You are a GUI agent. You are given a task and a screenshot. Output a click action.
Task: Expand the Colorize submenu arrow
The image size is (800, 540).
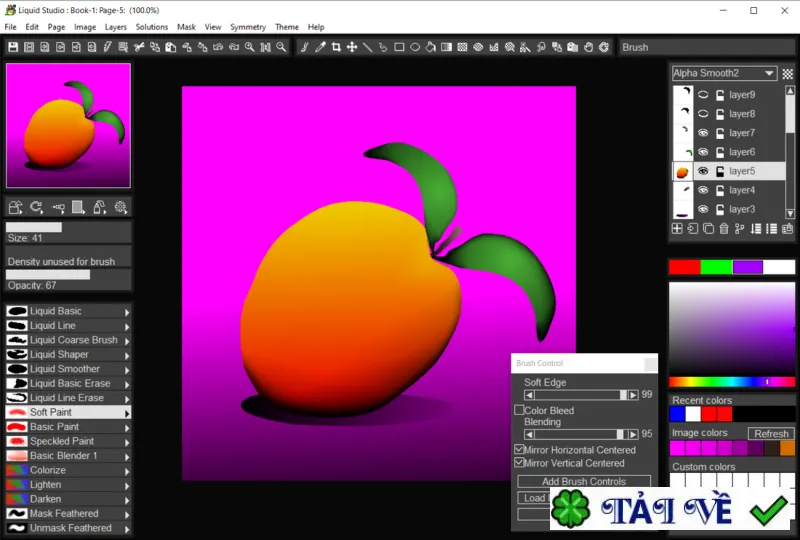[127, 471]
